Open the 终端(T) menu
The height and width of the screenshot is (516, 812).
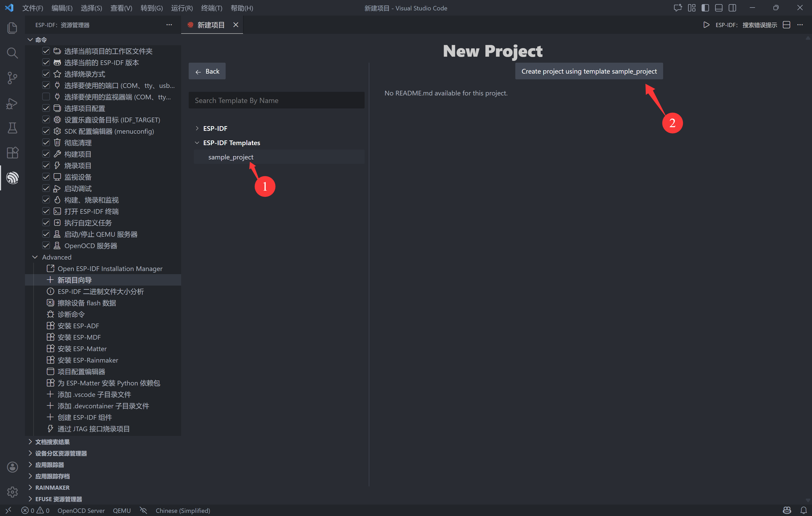(211, 8)
